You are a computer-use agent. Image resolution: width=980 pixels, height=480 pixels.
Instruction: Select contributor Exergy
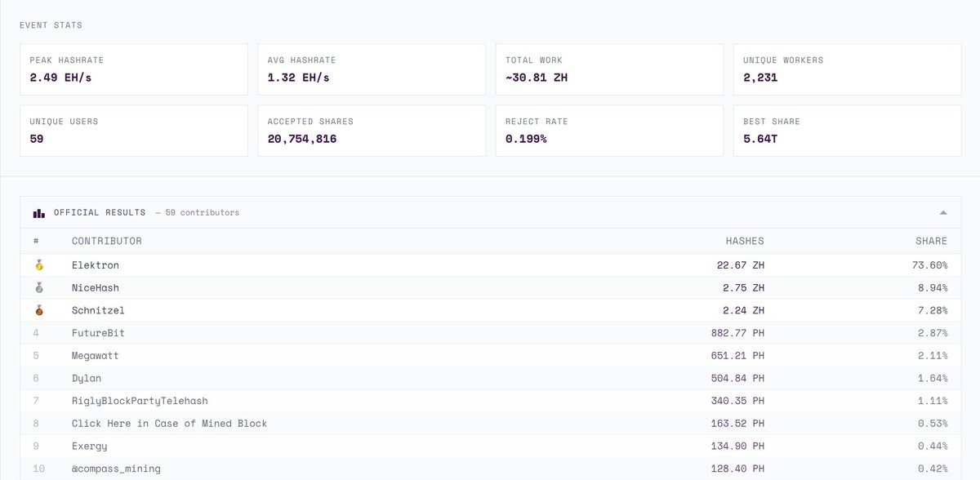click(x=90, y=447)
